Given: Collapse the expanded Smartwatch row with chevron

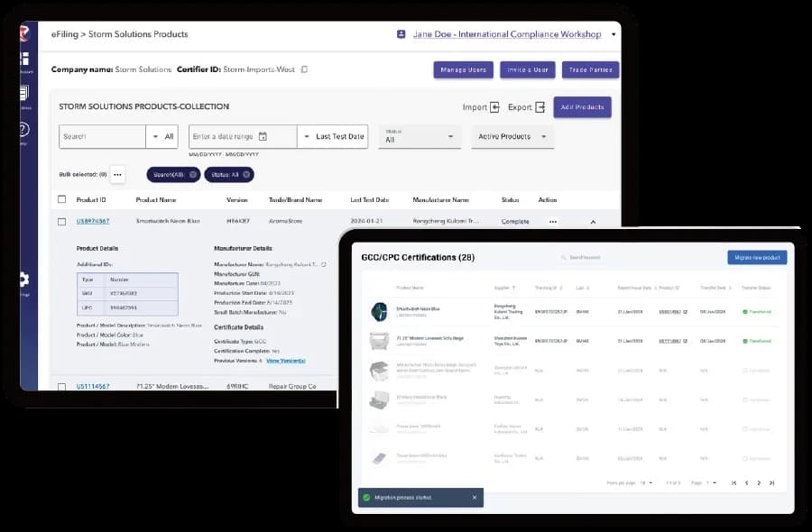Looking at the screenshot, I should click(593, 222).
